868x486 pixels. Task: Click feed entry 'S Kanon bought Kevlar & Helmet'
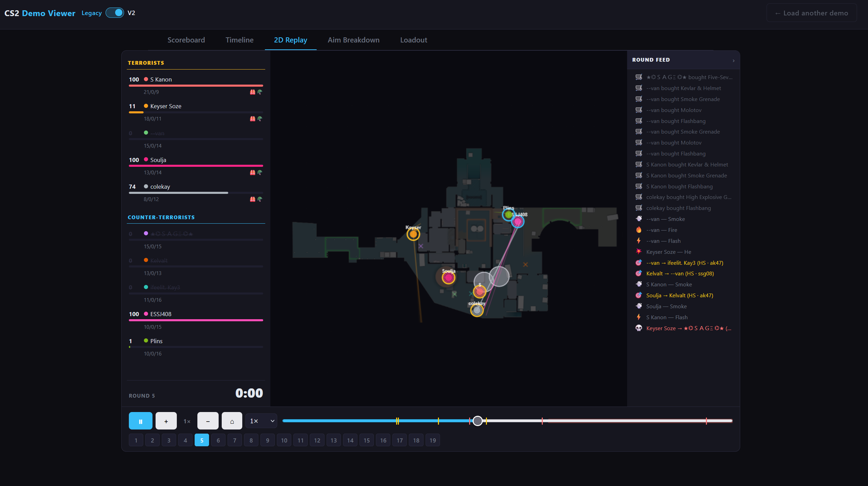(683, 164)
